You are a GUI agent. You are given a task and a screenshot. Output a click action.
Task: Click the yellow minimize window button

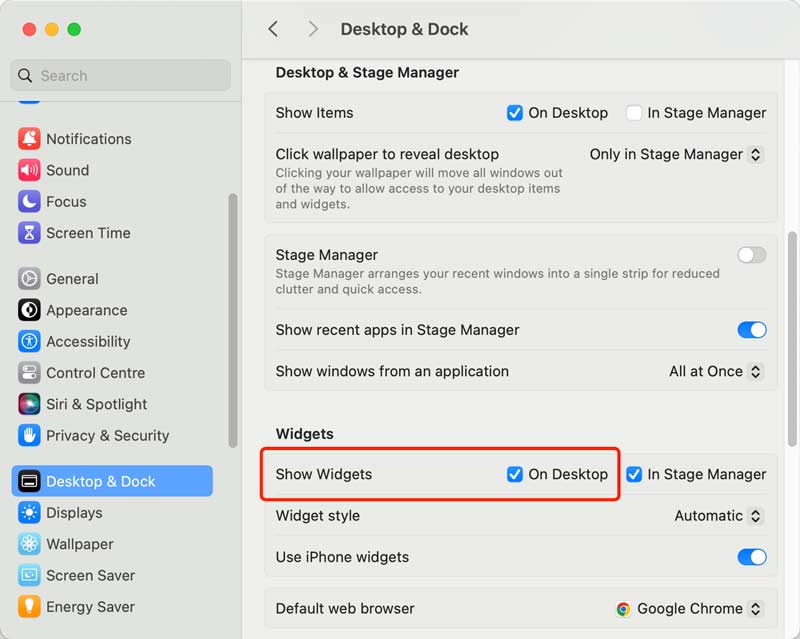pos(52,29)
